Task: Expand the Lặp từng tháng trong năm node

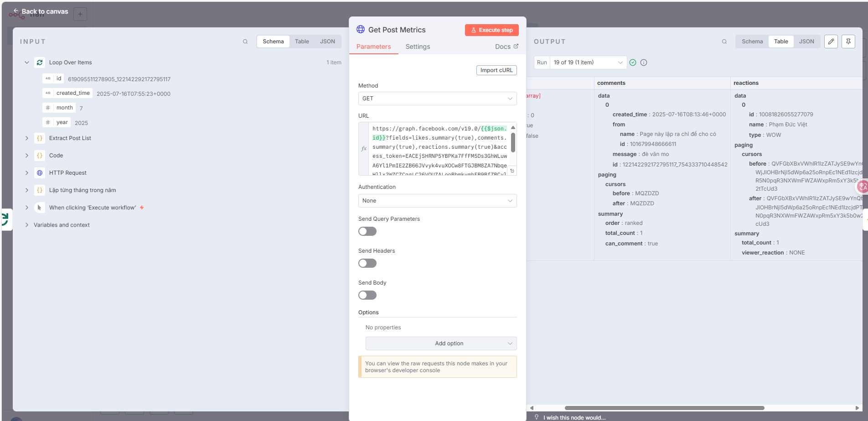Action: tap(27, 190)
